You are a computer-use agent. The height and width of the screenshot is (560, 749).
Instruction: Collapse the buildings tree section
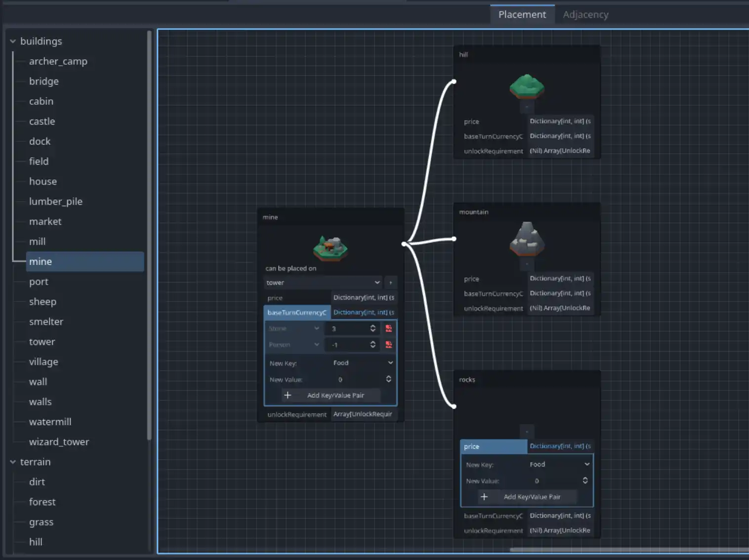click(13, 41)
